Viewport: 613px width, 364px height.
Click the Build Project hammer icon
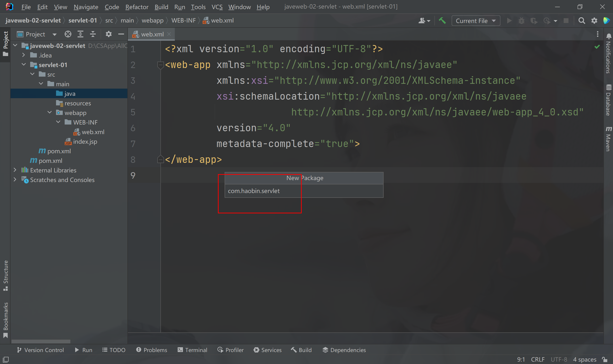[442, 21]
